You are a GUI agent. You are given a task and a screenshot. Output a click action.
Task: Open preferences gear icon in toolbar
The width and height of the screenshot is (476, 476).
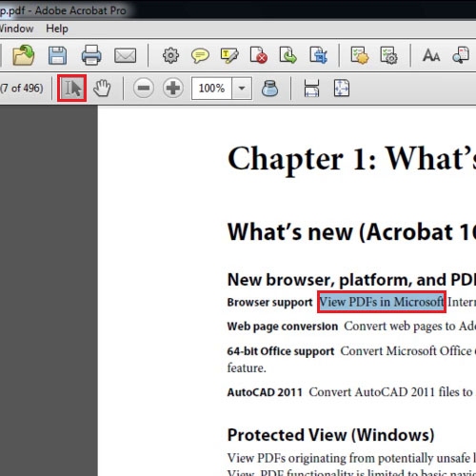(170, 55)
